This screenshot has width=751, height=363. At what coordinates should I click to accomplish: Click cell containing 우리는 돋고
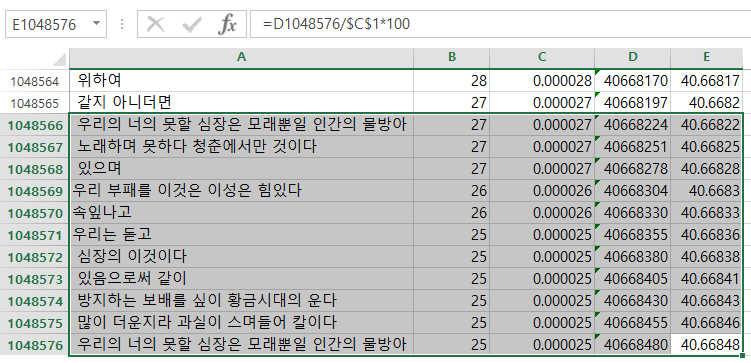(241, 235)
